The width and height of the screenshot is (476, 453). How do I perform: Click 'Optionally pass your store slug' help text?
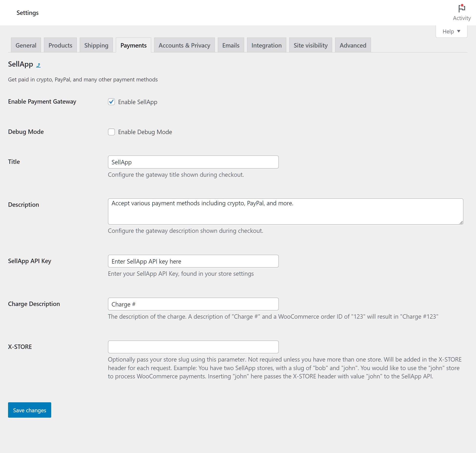[285, 368]
